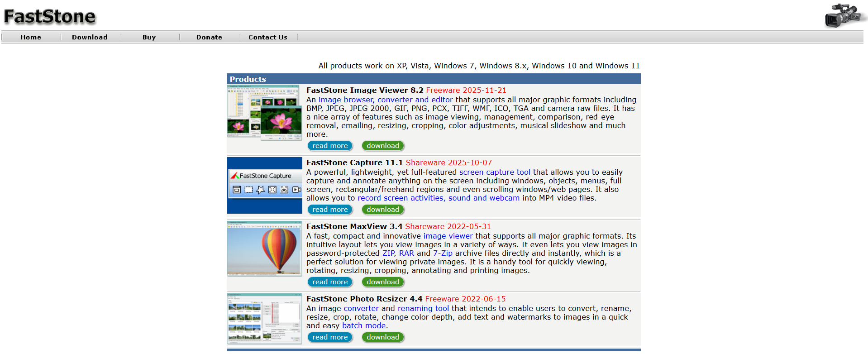This screenshot has width=868, height=354.
Task: Open the FastStone Image Viewer thumbnail
Action: (x=264, y=113)
